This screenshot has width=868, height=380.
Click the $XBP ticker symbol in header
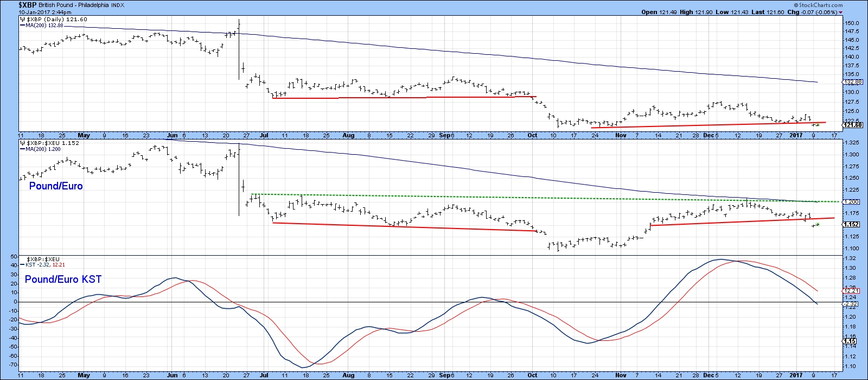[x=28, y=5]
